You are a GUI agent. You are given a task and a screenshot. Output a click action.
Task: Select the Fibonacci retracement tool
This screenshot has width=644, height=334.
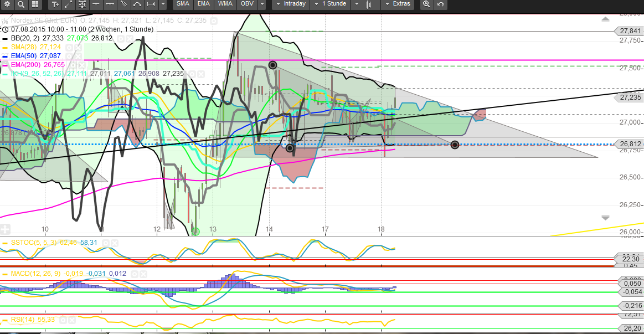(82, 4)
